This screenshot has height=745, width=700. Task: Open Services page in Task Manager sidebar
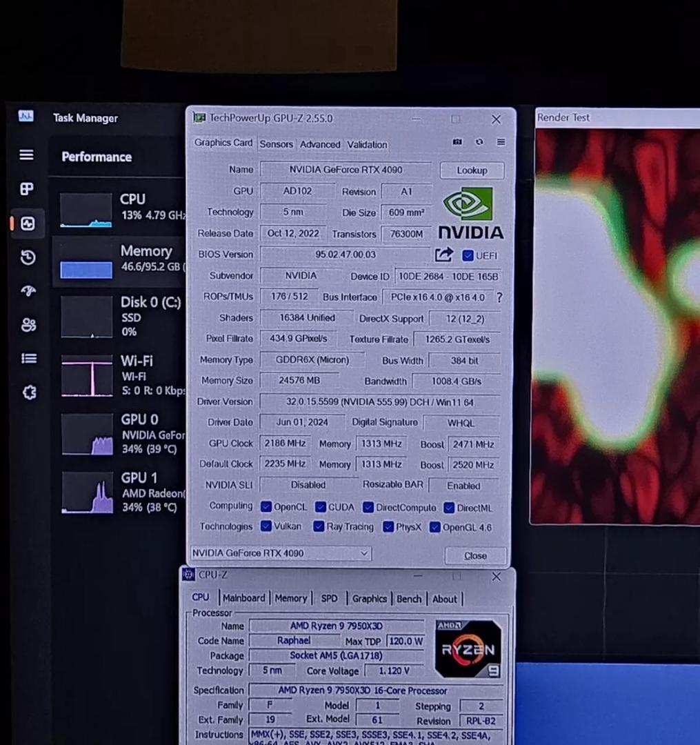click(30, 393)
